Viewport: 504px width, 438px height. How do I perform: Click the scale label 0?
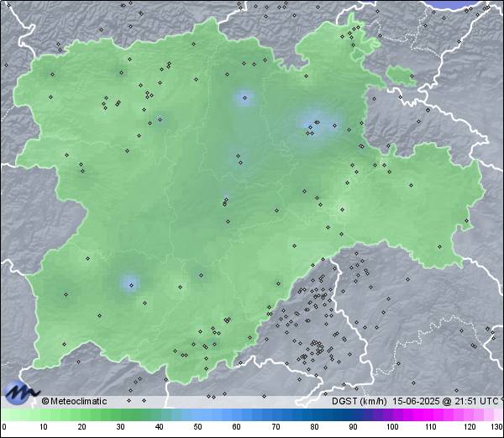(4, 427)
